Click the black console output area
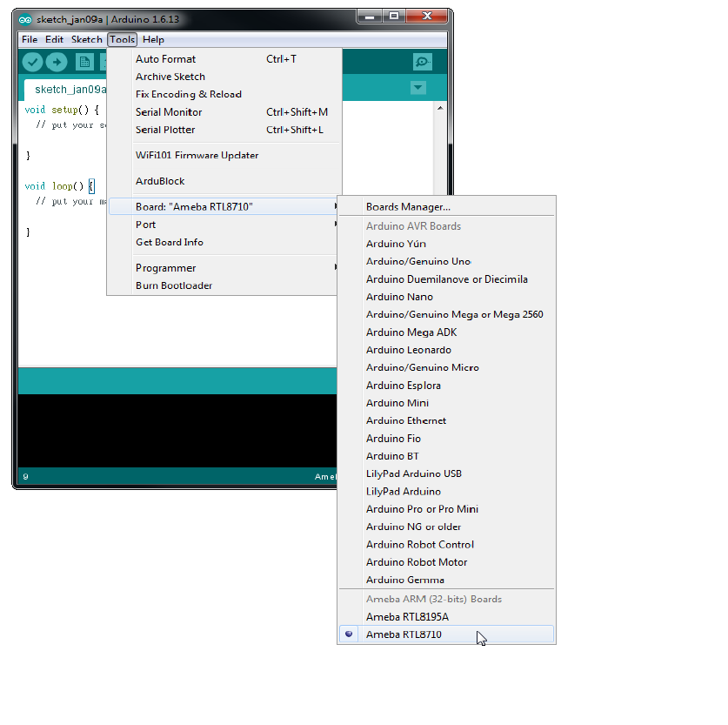The image size is (728, 725). pyautogui.click(x=177, y=431)
